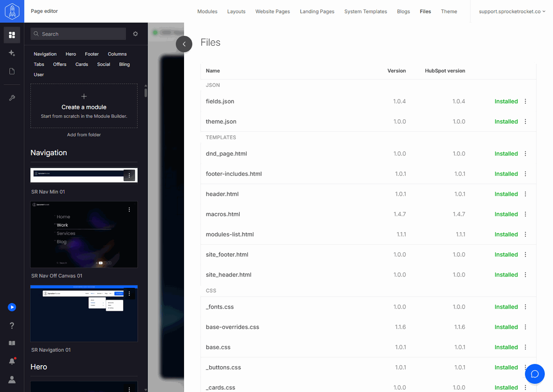This screenshot has width=553, height=392.
Task: Open the support.sprocketrocket.co account dropdown
Action: pyautogui.click(x=512, y=12)
